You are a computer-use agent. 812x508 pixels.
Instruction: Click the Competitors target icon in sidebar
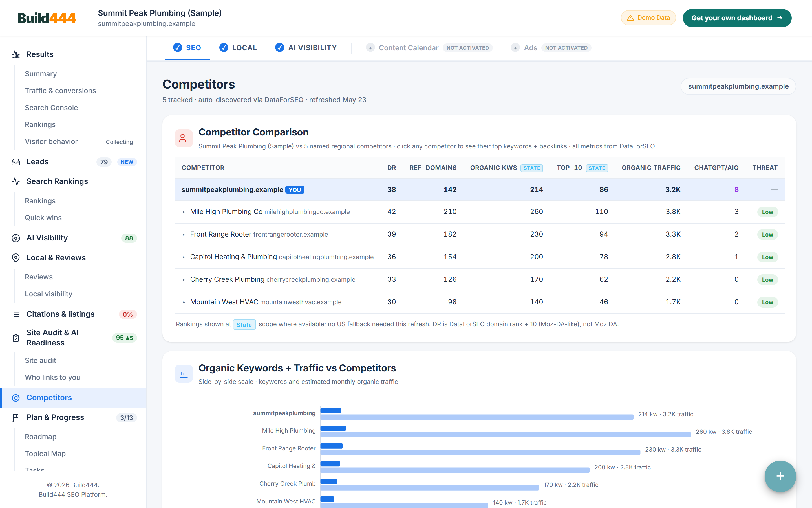click(16, 398)
